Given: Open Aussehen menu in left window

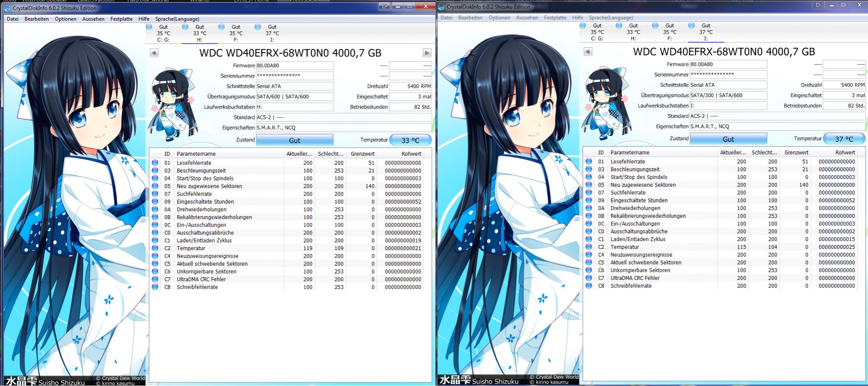Looking at the screenshot, I should [x=93, y=19].
